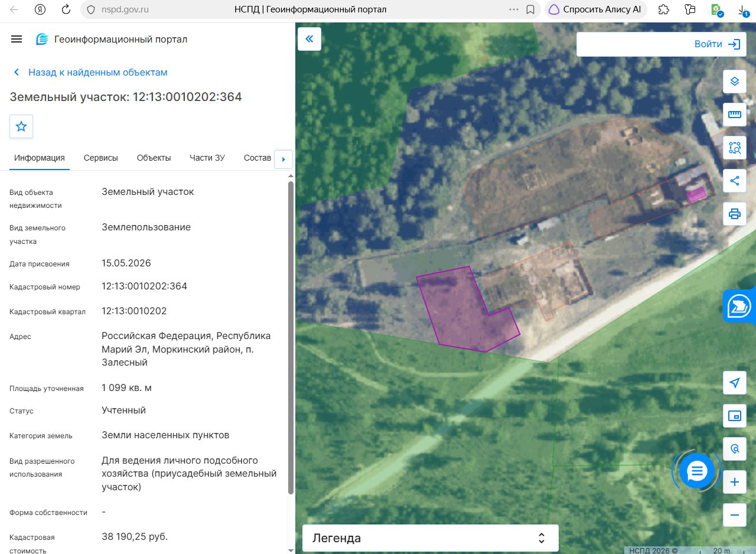Click the location search pin icon
The height and width of the screenshot is (554, 756).
pyautogui.click(x=735, y=449)
